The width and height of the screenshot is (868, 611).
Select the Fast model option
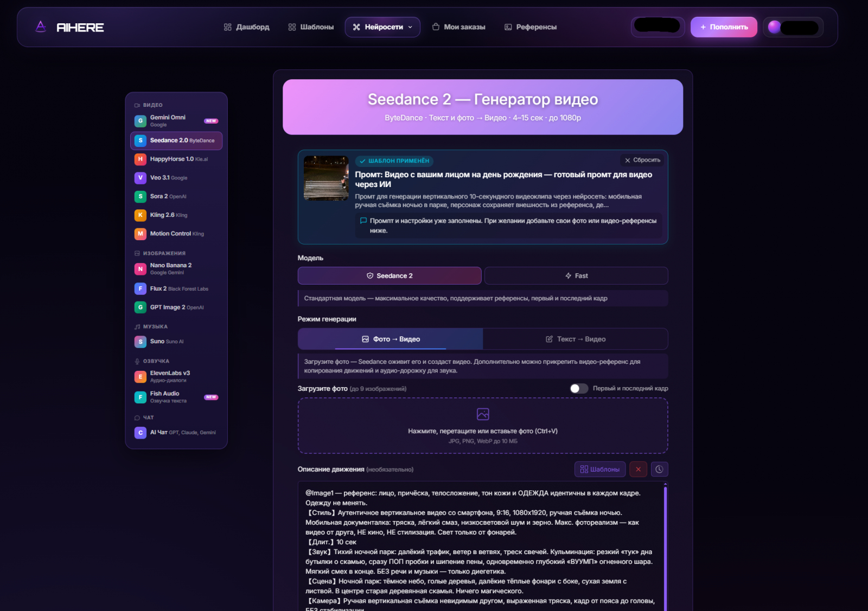pos(576,276)
